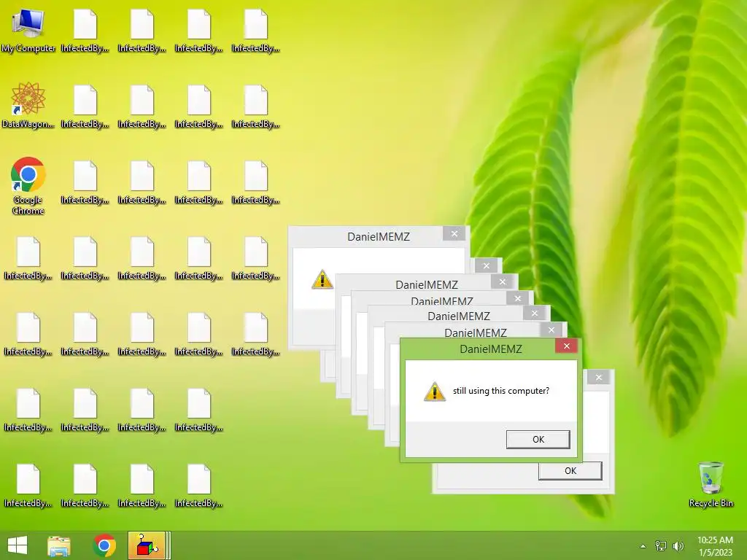The image size is (747, 560).
Task: Select the DataWagon shortcut icon
Action: point(28,106)
